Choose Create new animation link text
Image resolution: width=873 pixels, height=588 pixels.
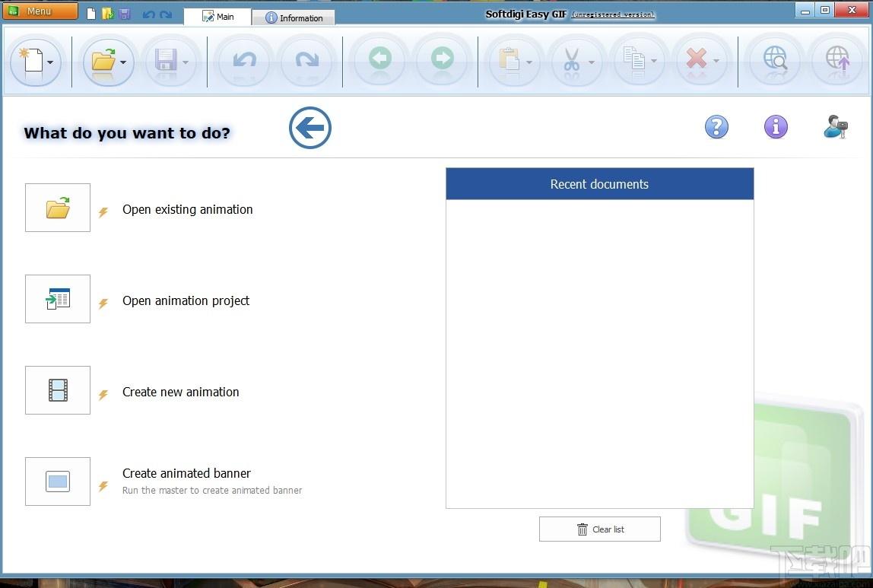point(181,392)
